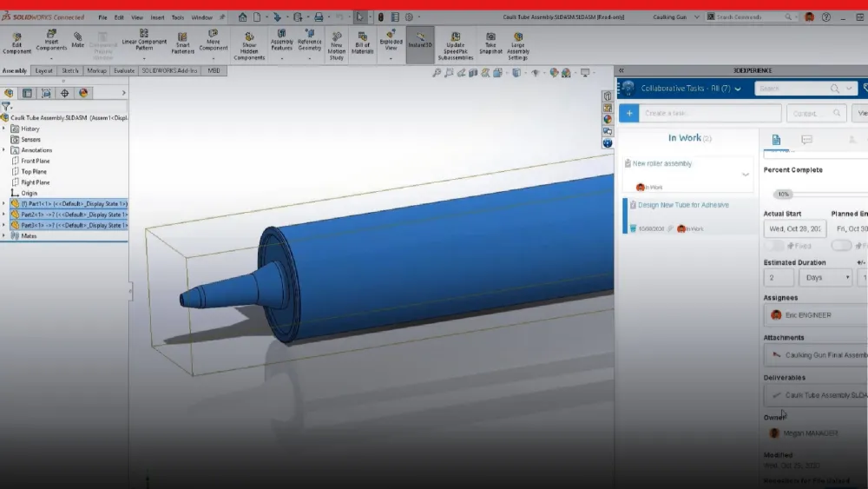Open the DisplayManager tab icon
The image size is (868, 489).
pos(83,93)
